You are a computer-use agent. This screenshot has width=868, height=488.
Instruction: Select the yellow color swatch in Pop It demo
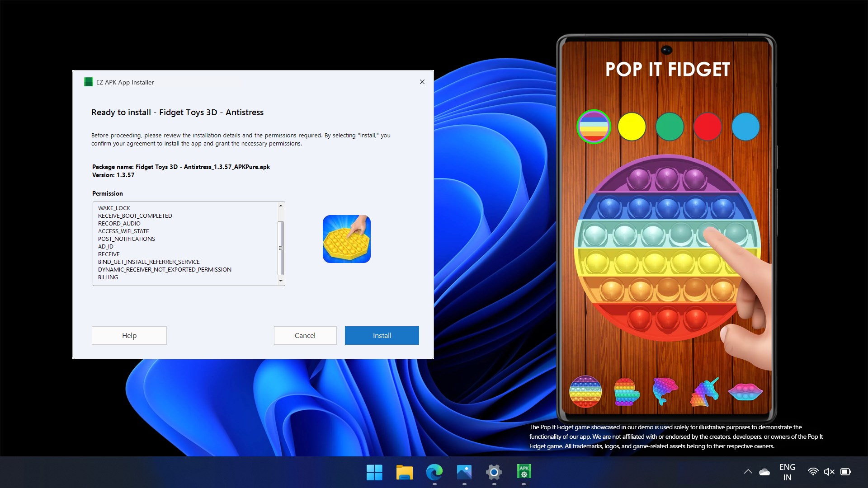click(x=632, y=127)
